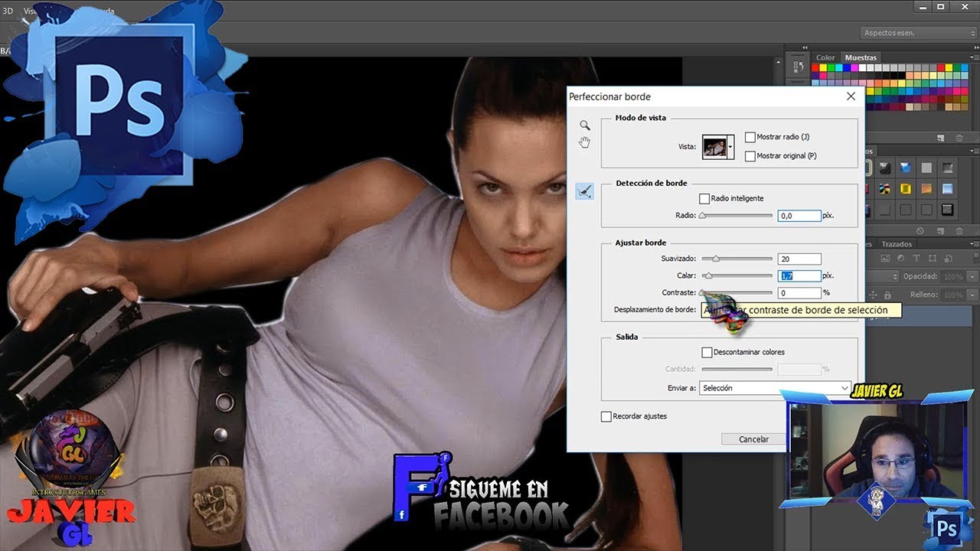
Task: Click the Radio px input field
Action: (x=799, y=216)
